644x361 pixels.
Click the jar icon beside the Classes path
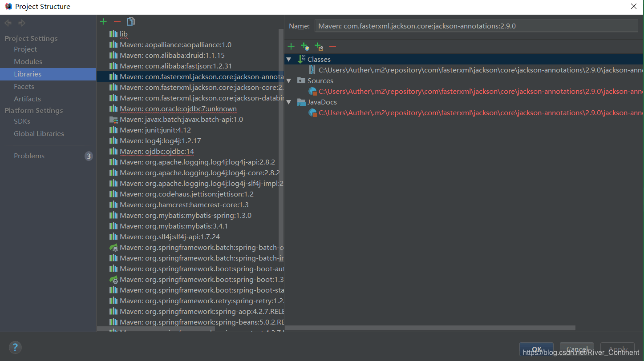312,70
